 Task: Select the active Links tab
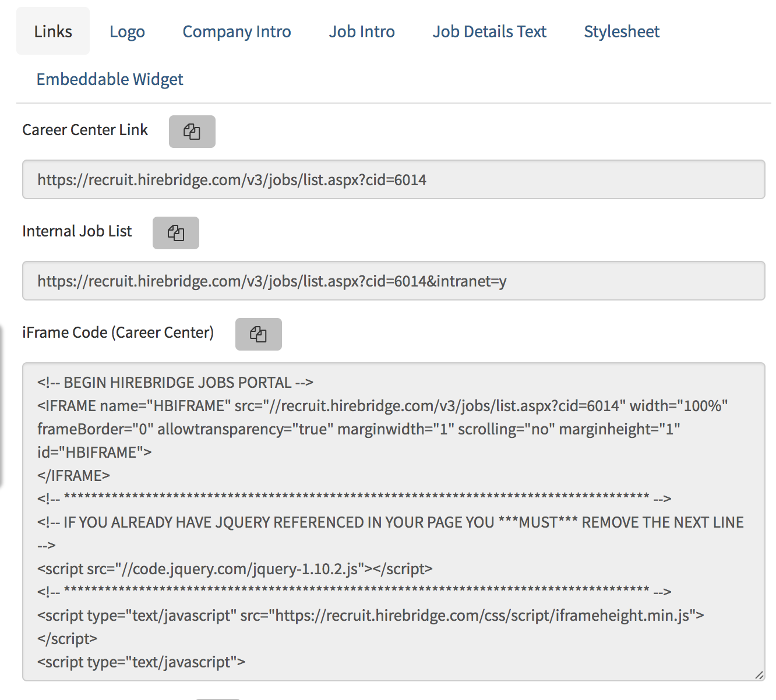(52, 31)
